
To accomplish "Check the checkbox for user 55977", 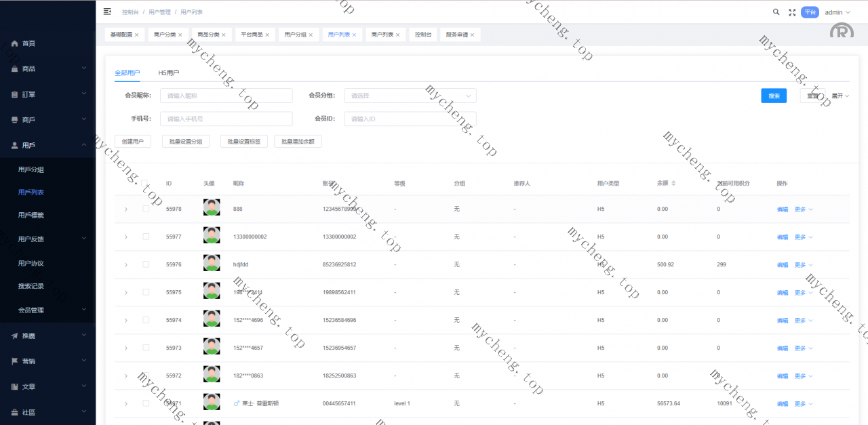I will (146, 237).
